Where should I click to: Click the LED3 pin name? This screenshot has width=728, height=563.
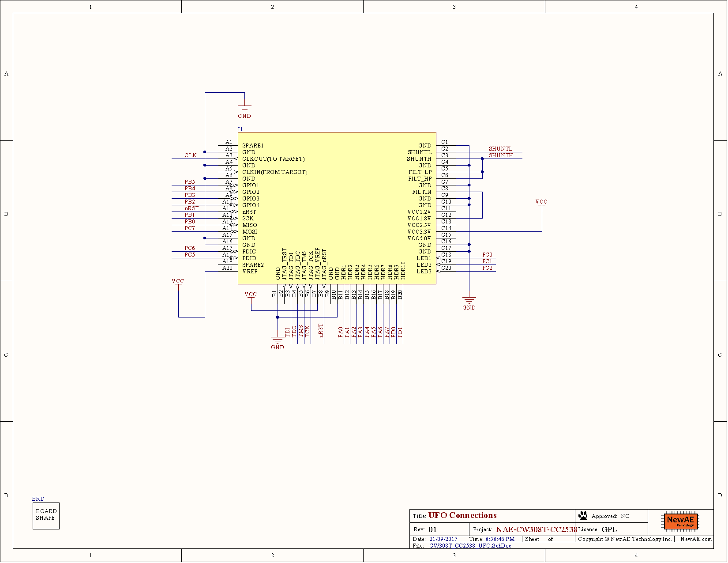pos(424,272)
